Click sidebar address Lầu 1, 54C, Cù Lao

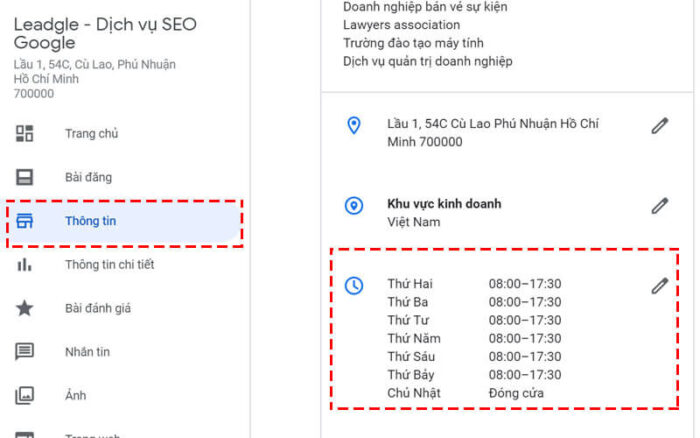point(95,64)
